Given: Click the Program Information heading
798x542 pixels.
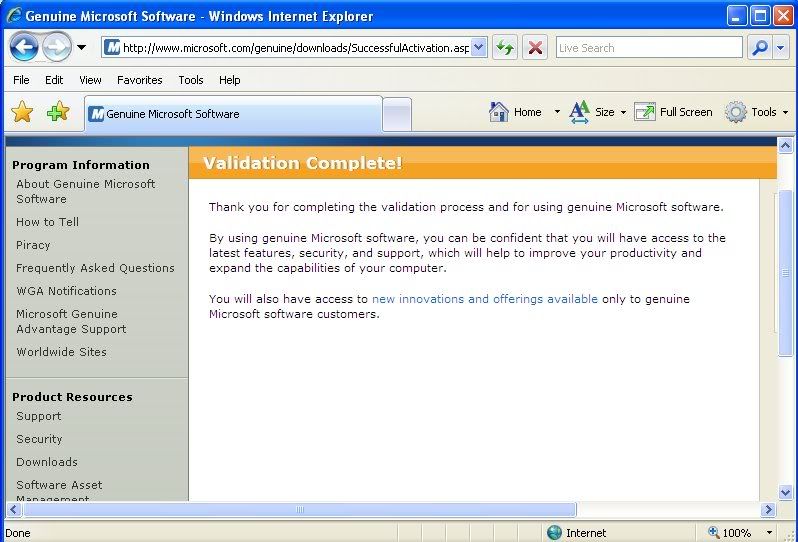Looking at the screenshot, I should (81, 165).
